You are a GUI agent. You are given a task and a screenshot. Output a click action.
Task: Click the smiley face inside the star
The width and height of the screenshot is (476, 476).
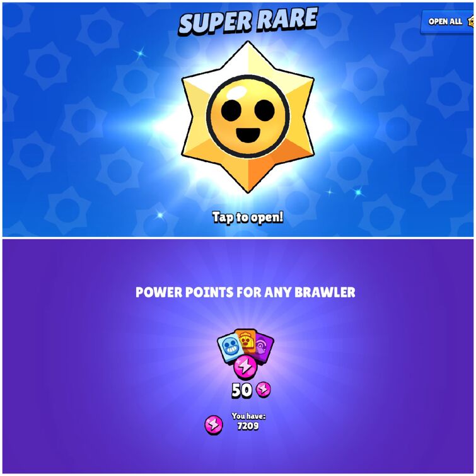[248, 116]
